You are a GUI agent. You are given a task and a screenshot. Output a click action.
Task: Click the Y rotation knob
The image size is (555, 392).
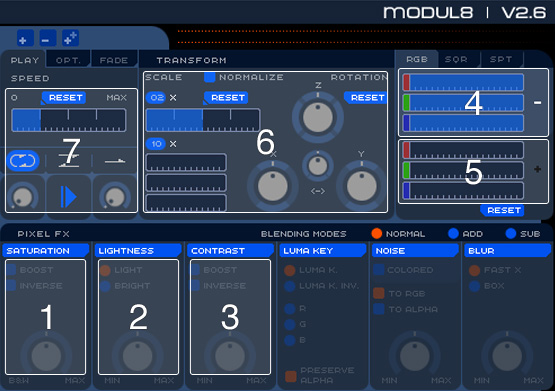(x=361, y=186)
